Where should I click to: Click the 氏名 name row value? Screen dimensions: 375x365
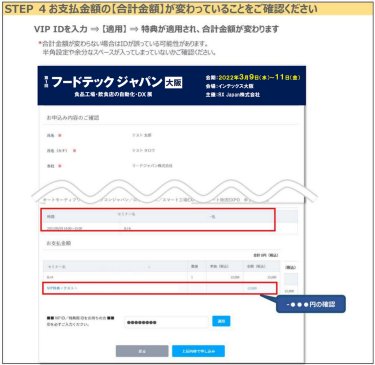[142, 135]
